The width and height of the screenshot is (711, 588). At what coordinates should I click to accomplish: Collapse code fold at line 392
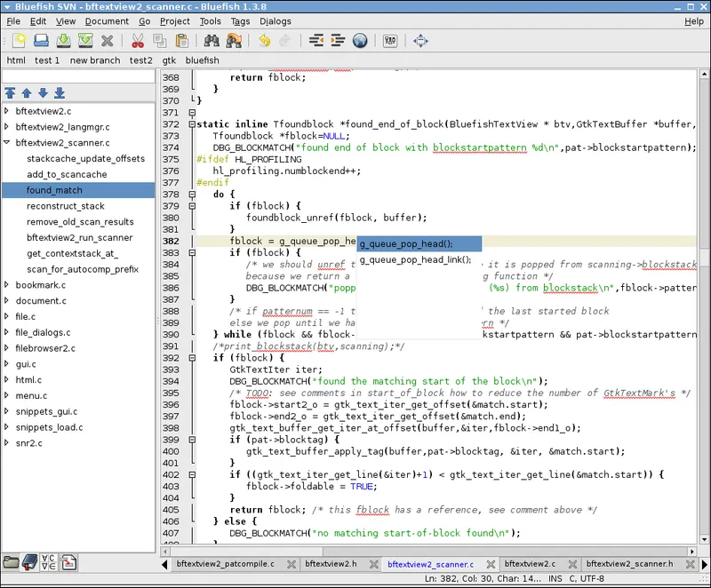point(192,358)
